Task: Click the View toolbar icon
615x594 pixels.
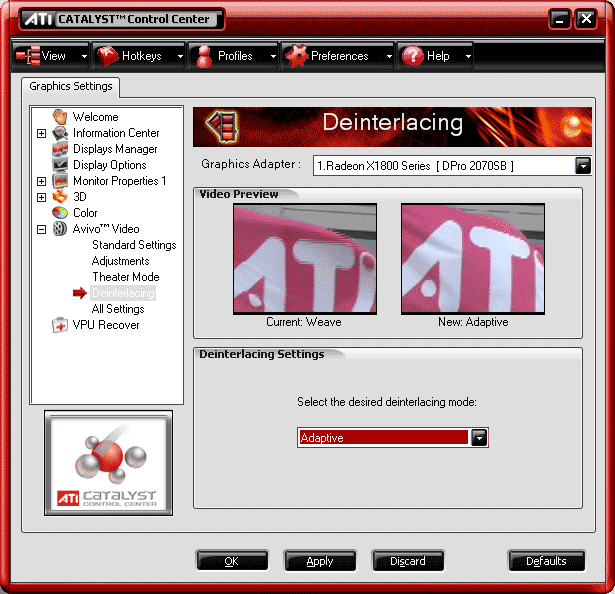Action: (x=27, y=56)
